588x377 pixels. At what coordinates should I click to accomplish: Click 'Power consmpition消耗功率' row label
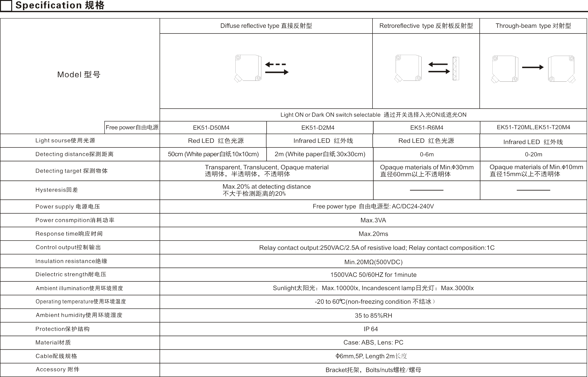coord(75,220)
